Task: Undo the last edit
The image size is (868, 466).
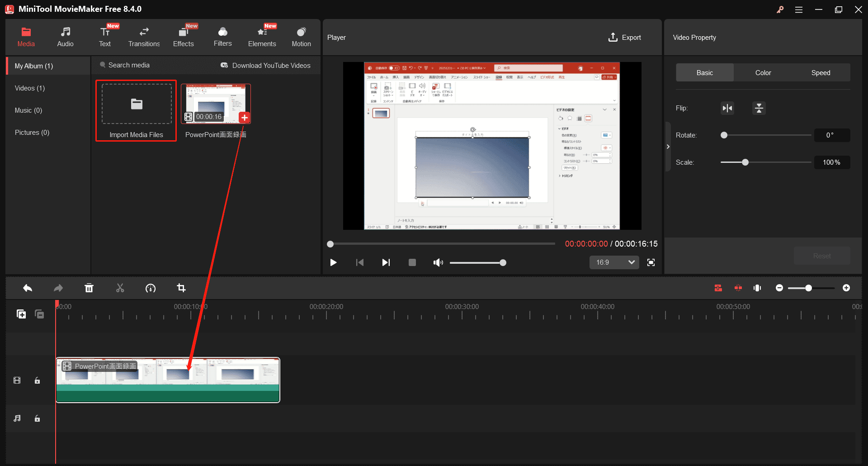Action: click(27, 288)
